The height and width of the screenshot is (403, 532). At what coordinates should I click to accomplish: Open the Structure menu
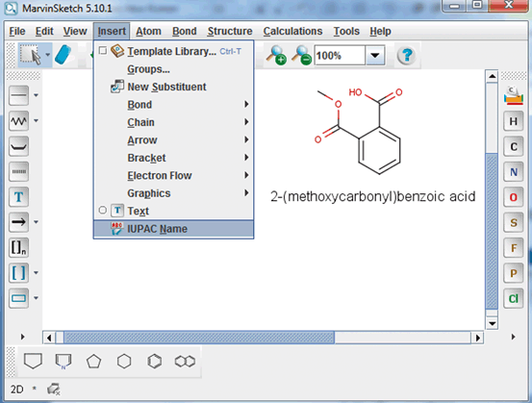click(230, 31)
